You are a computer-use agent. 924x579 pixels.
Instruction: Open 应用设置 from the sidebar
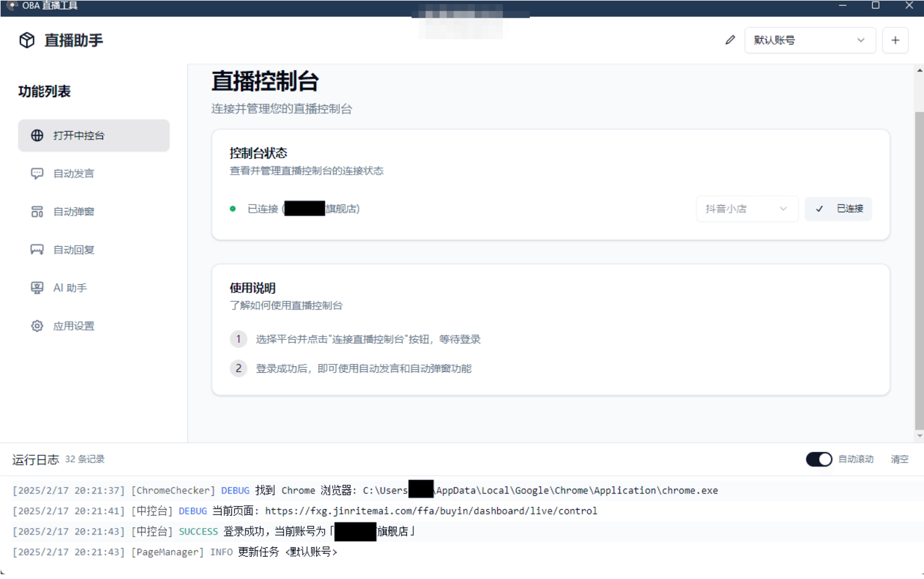point(94,326)
